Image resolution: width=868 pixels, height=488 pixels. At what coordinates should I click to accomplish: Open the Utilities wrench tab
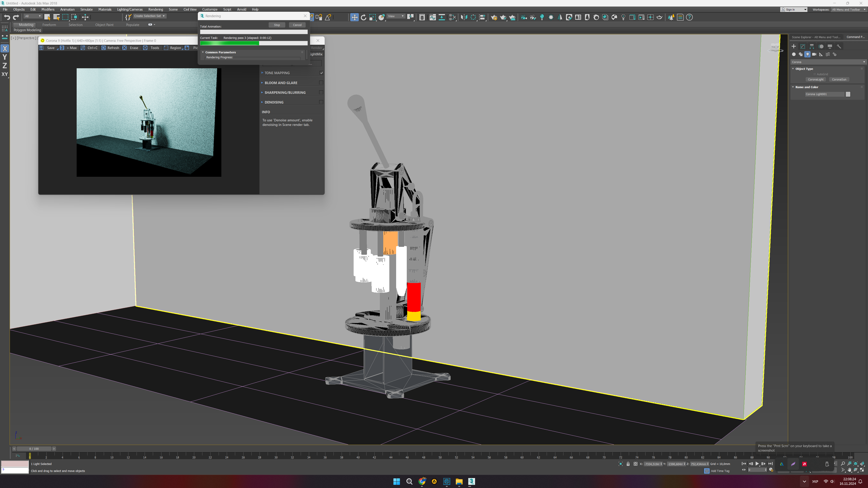[839, 47]
